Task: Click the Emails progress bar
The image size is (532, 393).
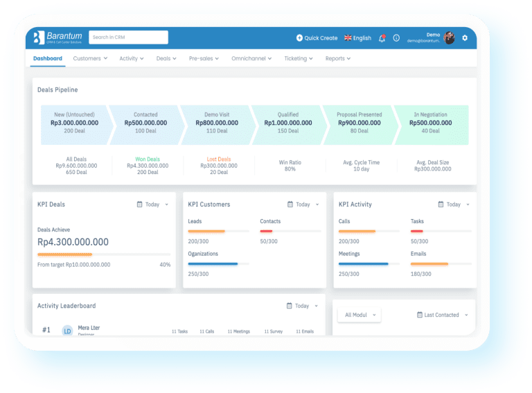Action: tap(441, 263)
